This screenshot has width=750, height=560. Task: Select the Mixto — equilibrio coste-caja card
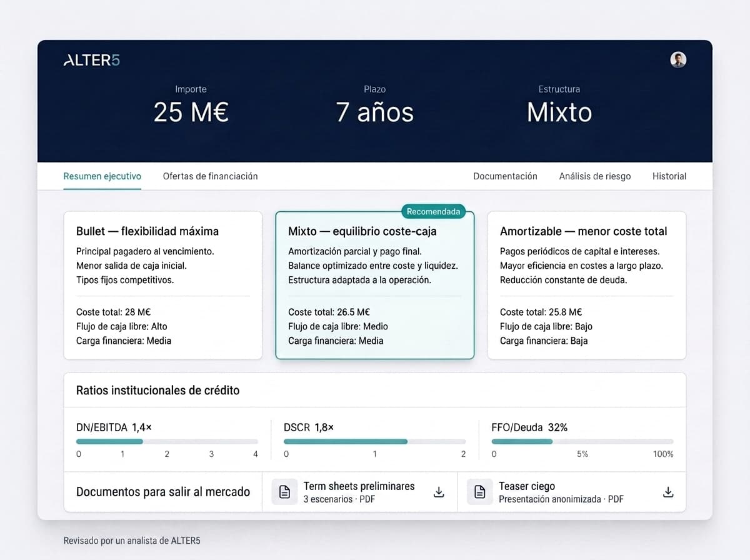[374, 285]
